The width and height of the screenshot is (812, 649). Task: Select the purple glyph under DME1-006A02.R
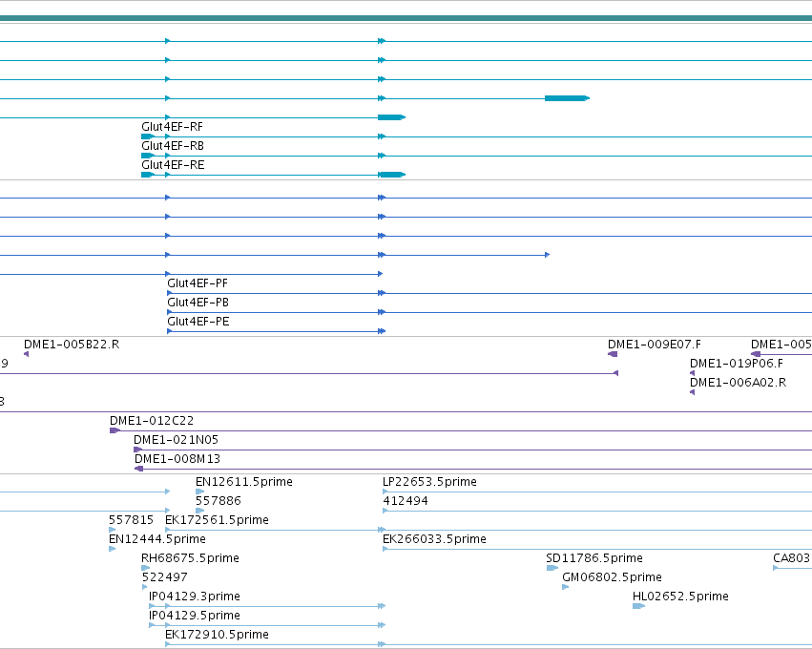point(693,392)
